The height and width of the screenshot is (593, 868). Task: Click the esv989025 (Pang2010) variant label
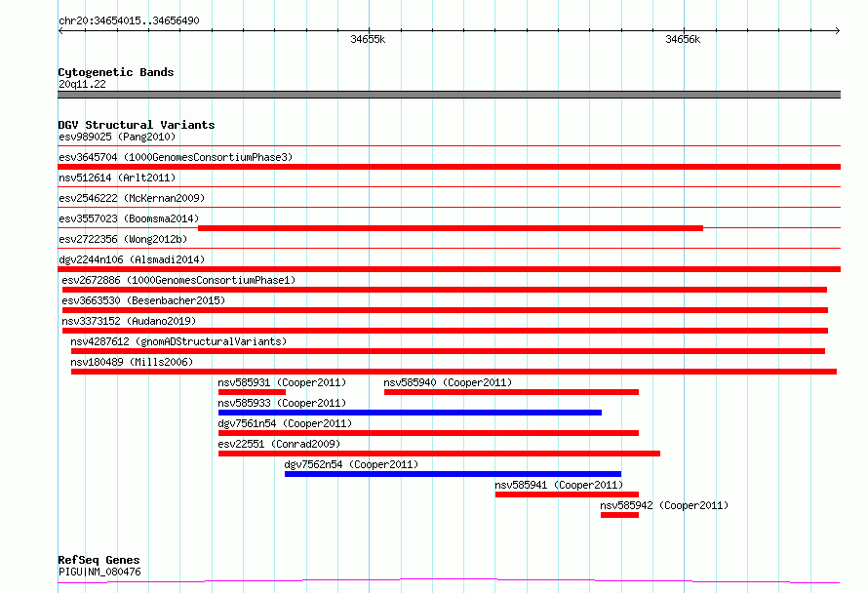click(117, 137)
